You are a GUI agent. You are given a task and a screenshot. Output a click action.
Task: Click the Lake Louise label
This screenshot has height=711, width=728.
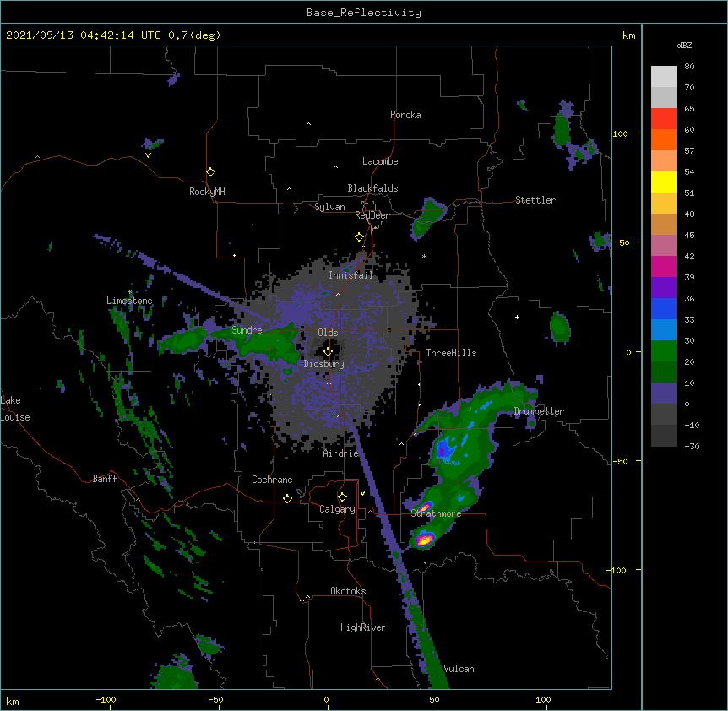15,409
